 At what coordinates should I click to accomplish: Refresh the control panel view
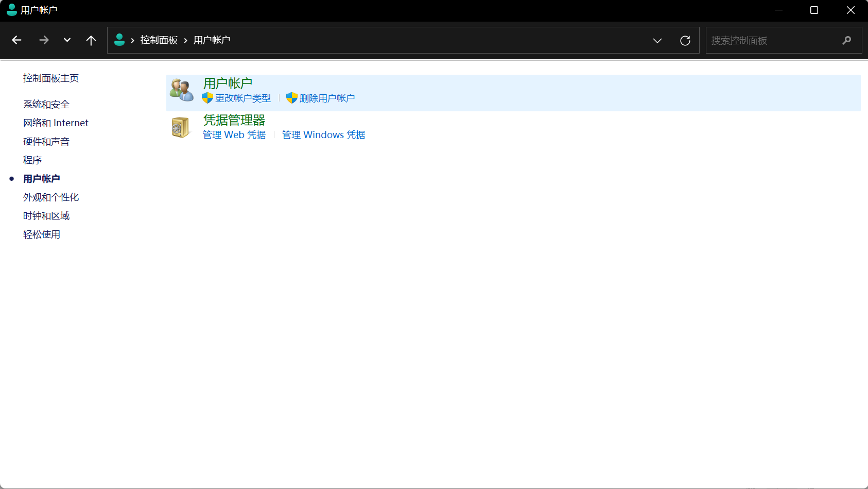point(685,40)
